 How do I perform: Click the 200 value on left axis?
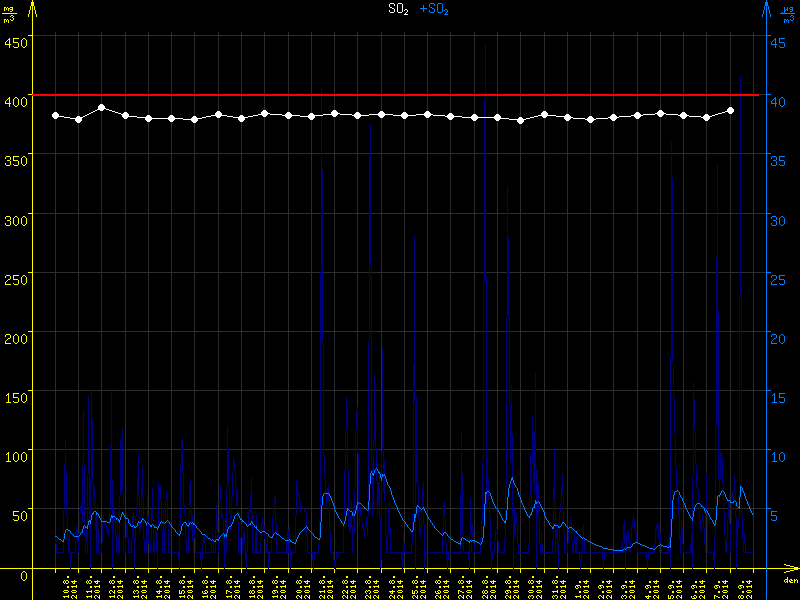[16, 337]
